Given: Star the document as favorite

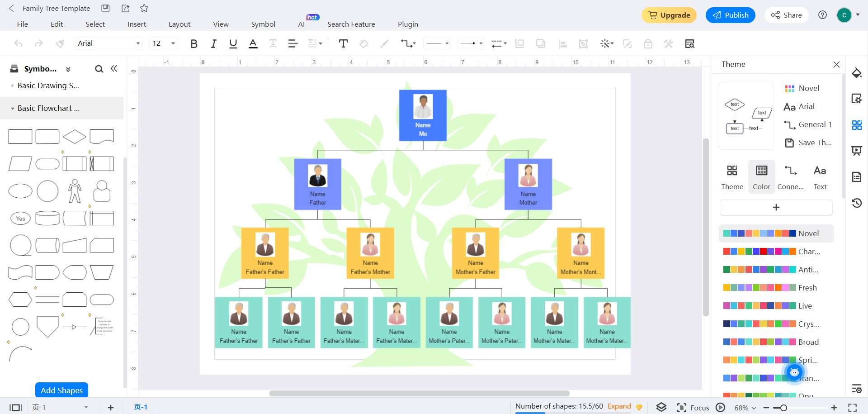Looking at the screenshot, I should tap(144, 8).
